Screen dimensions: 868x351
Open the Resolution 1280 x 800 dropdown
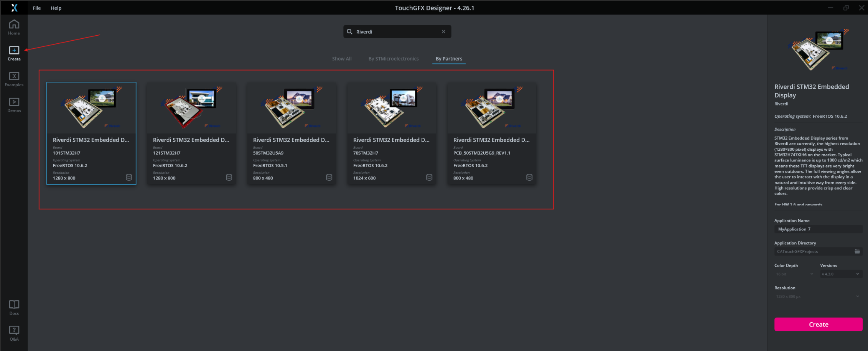pos(818,296)
